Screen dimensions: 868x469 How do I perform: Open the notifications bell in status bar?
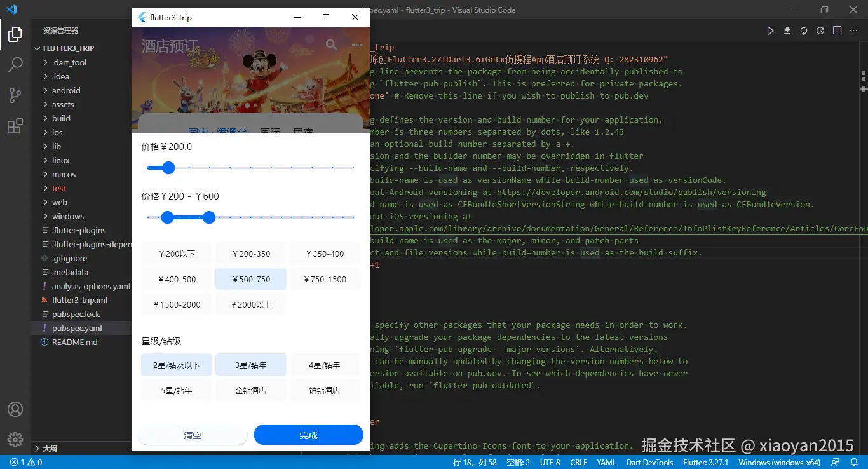coord(853,462)
